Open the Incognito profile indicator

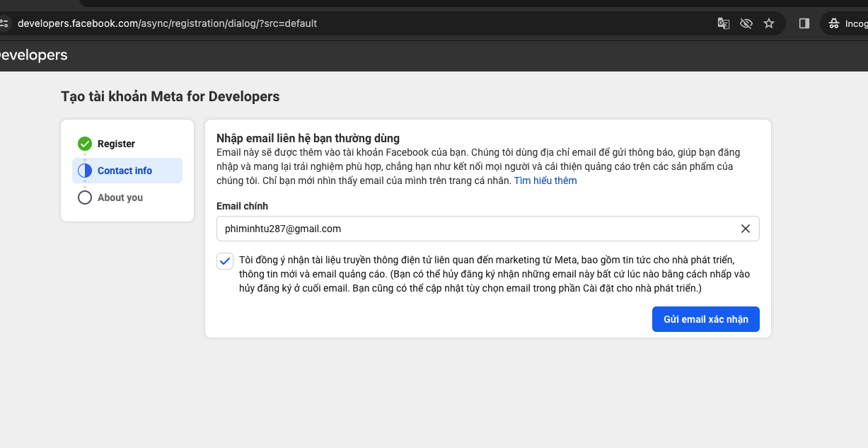coord(845,23)
